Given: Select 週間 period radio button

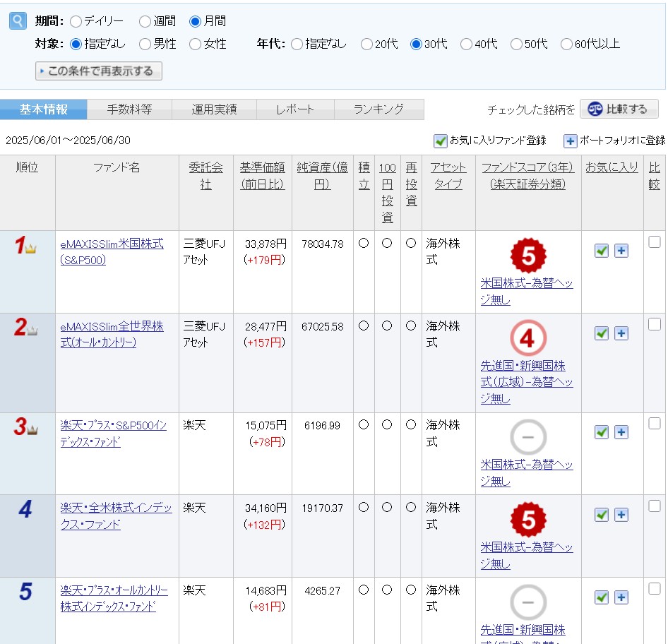Looking at the screenshot, I should click(x=145, y=21).
